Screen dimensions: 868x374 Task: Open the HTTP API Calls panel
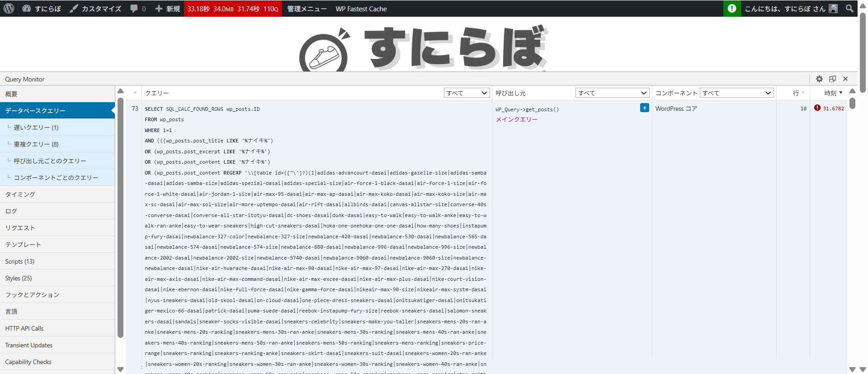click(57, 328)
